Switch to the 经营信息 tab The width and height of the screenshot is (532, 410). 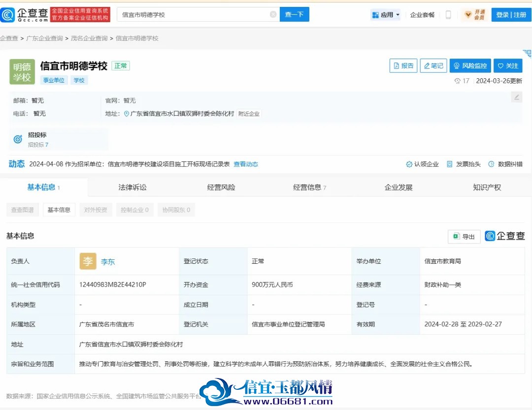pos(309,187)
